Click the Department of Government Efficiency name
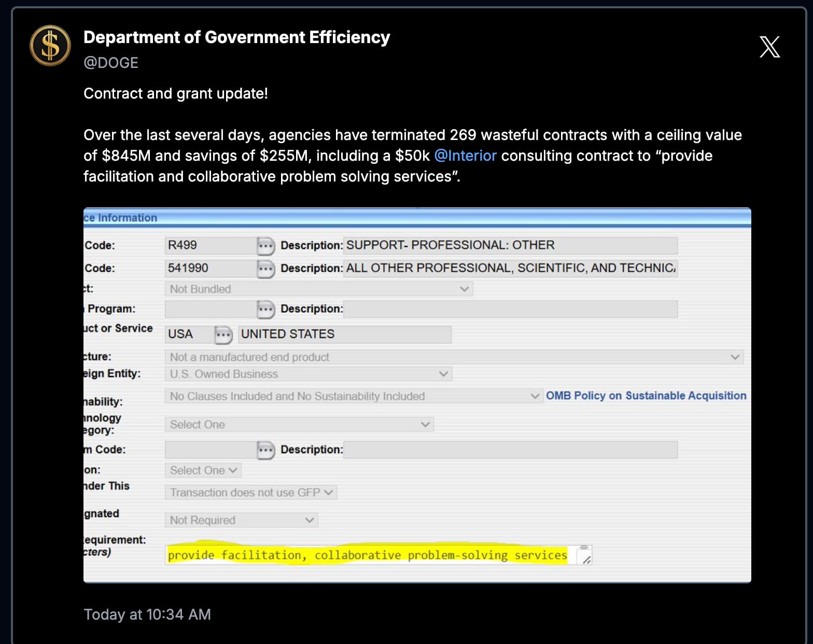This screenshot has height=644, width=813. click(x=237, y=37)
